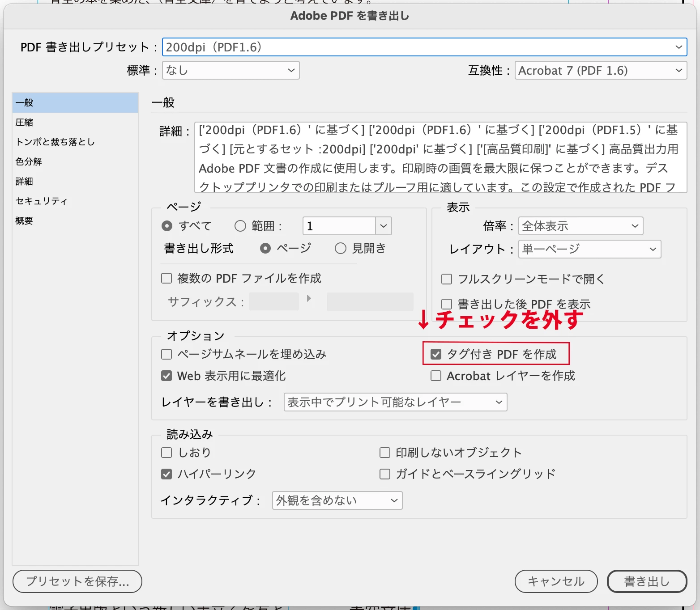Choose the すべて pages radio button

pyautogui.click(x=167, y=226)
